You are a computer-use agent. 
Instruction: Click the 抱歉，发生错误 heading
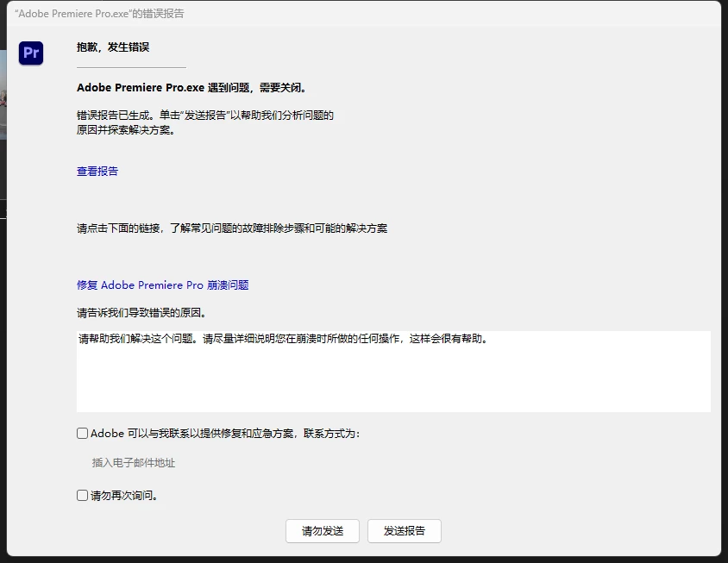tap(113, 47)
